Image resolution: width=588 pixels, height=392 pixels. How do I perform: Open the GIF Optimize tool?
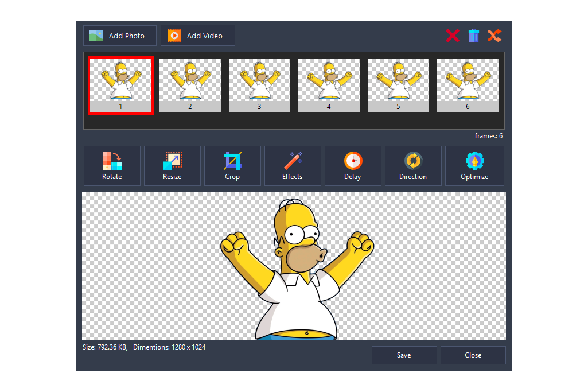click(x=474, y=166)
